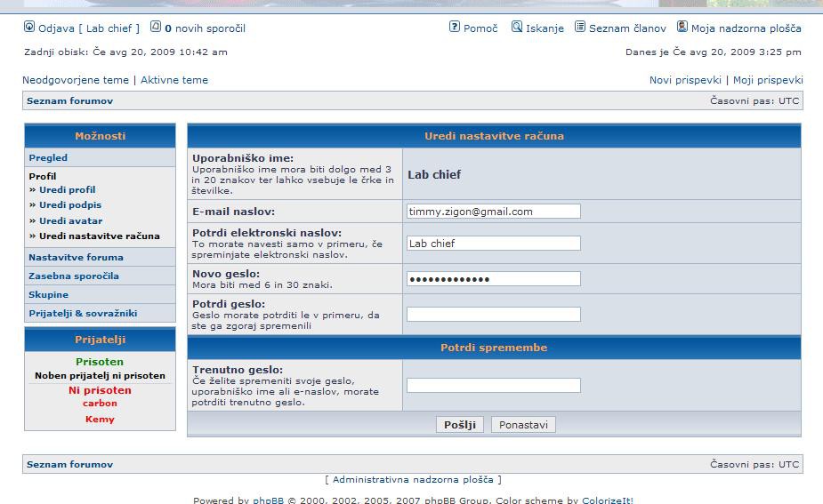Click the Seznam članov members icon
The width and height of the screenshot is (823, 504).
coord(580,28)
